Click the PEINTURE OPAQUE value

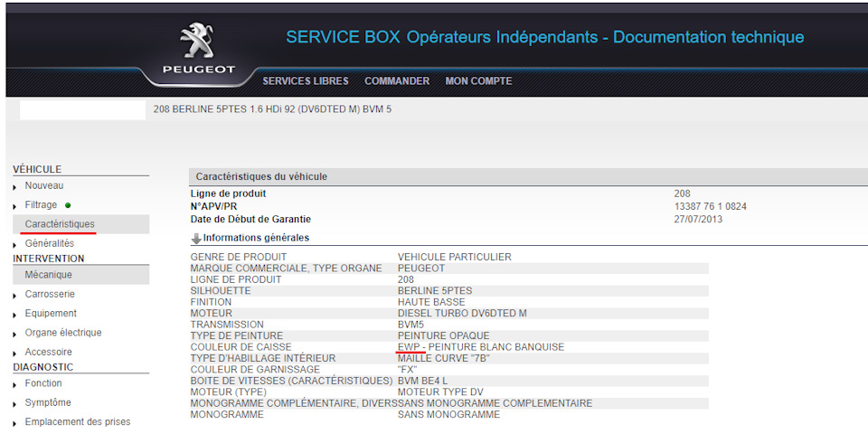(x=443, y=336)
